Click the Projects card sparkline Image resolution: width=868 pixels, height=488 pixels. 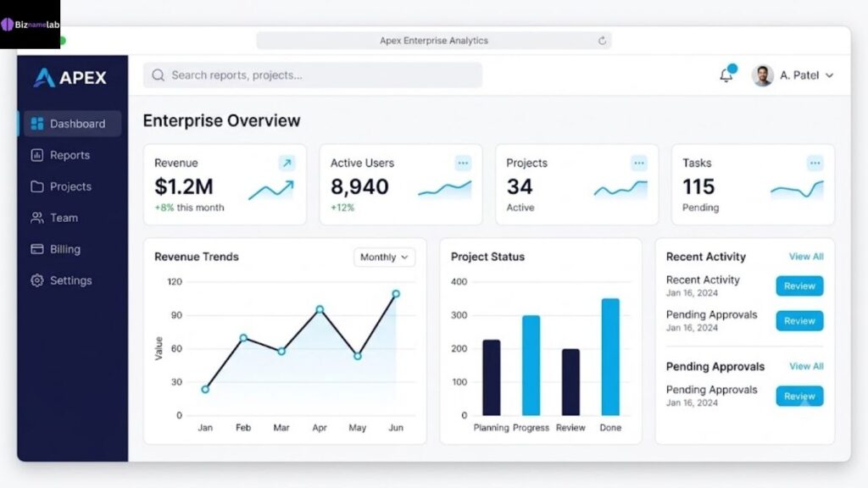(x=620, y=189)
